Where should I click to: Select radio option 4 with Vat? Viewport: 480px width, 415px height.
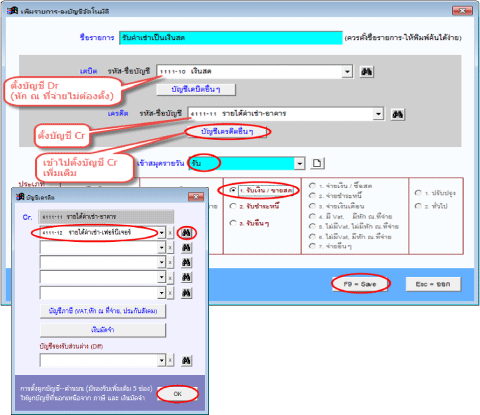(x=312, y=216)
